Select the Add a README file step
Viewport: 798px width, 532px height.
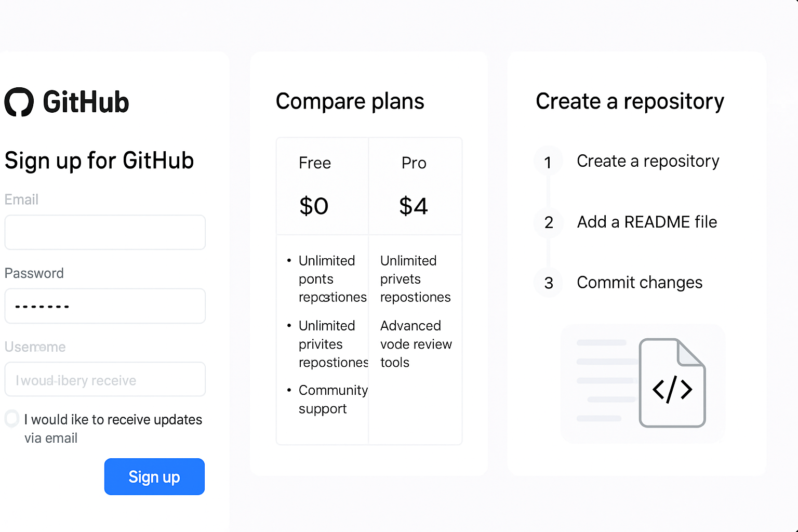click(x=646, y=222)
